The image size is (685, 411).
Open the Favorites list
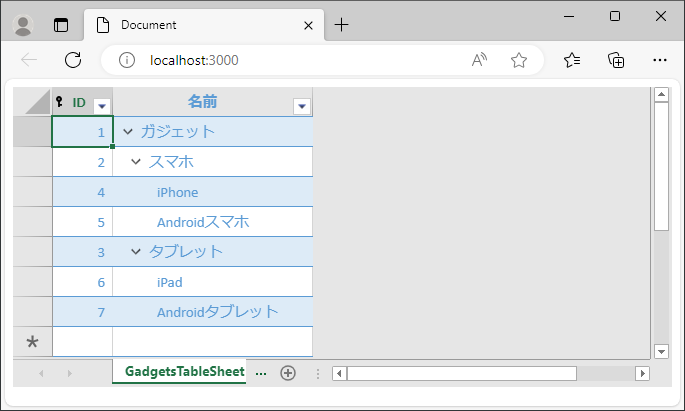pos(572,60)
